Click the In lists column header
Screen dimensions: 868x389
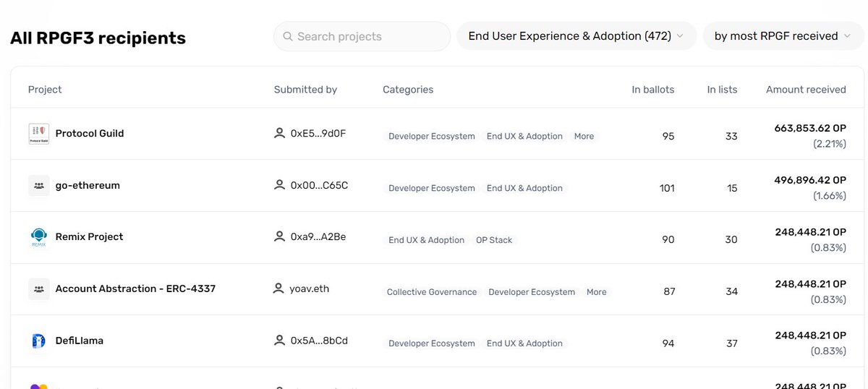tap(723, 90)
